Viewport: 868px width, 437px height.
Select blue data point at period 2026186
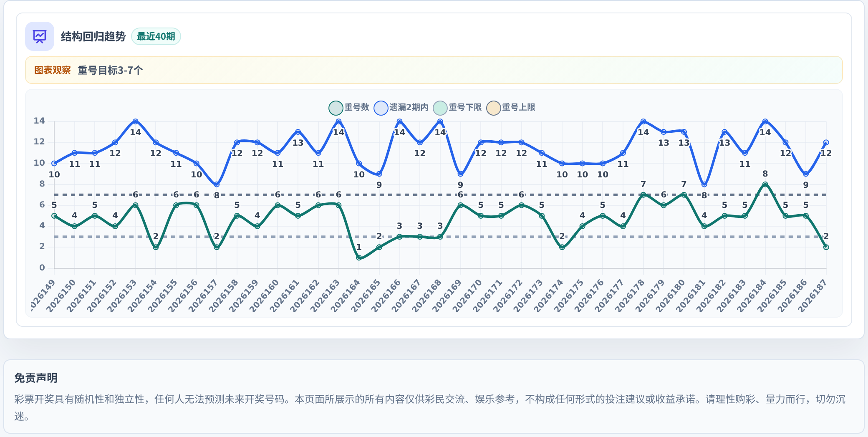tap(805, 174)
